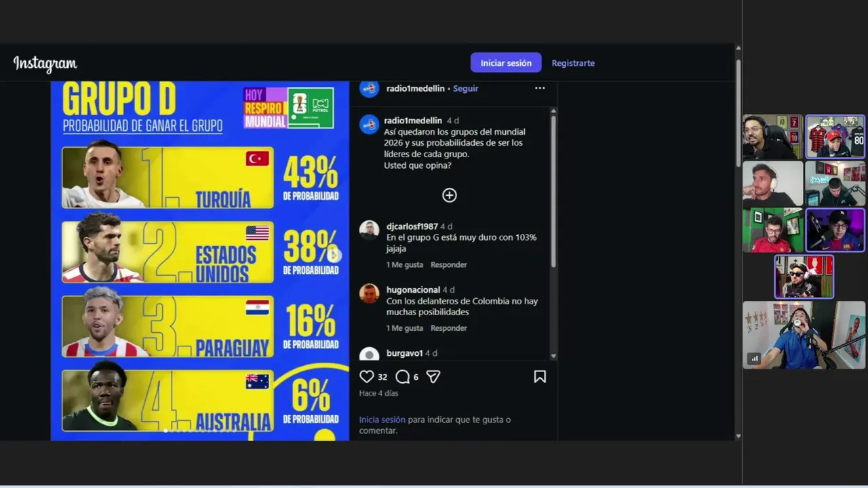Click the audio level icon on bottom webcam
Viewport: 868px width, 488px height.
click(x=754, y=359)
